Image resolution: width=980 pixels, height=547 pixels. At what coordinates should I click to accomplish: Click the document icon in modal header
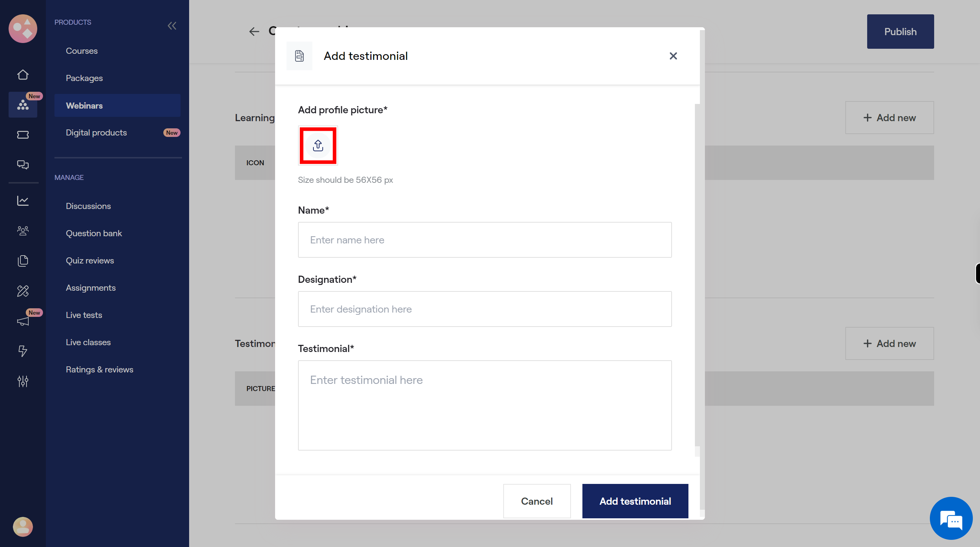300,55
